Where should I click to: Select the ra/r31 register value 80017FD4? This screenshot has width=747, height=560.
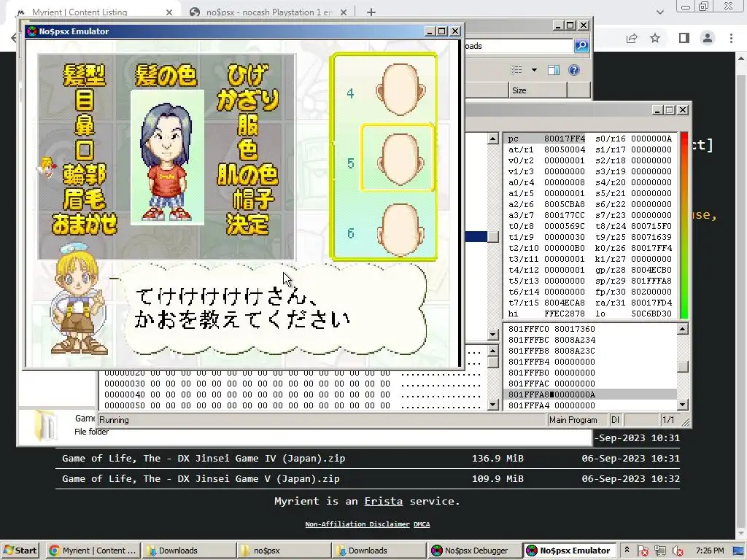point(651,303)
